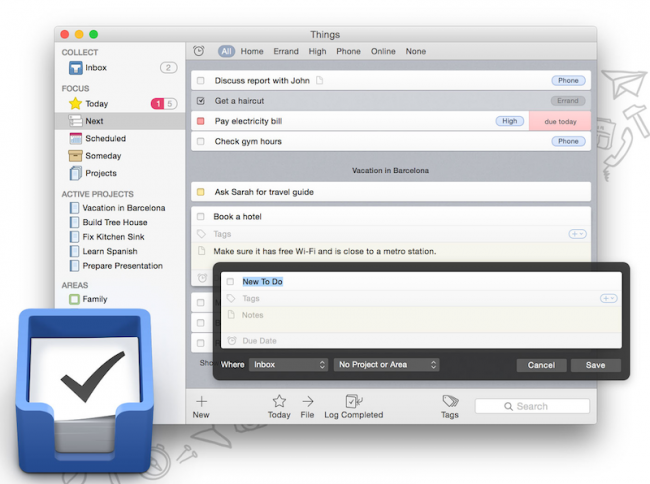Filter tasks by Home tag
This screenshot has height=484, width=650.
click(x=252, y=51)
